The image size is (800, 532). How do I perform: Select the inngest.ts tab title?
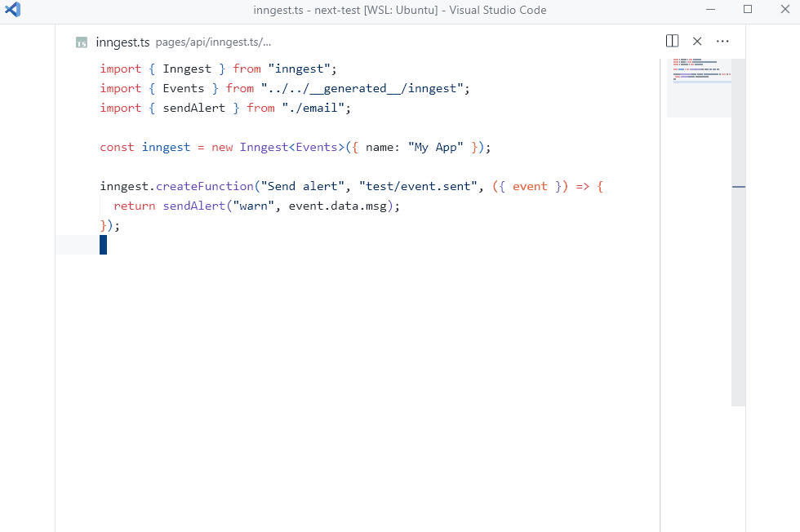pyautogui.click(x=122, y=42)
